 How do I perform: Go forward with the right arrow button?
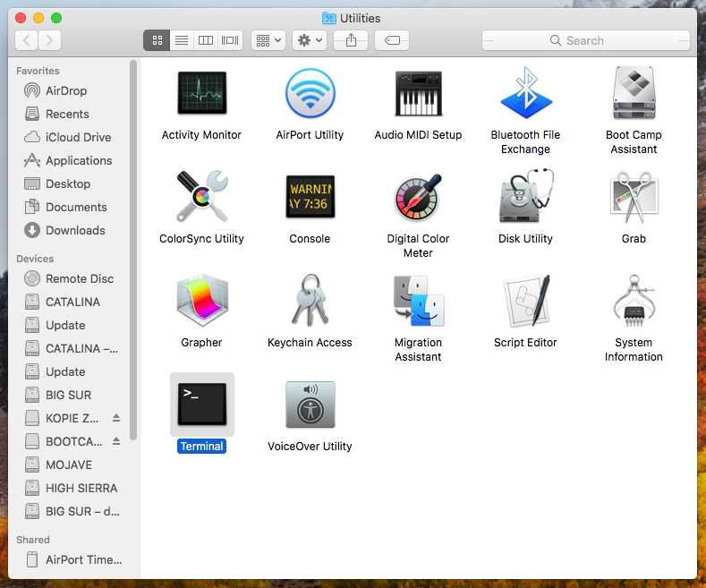pyautogui.click(x=49, y=40)
